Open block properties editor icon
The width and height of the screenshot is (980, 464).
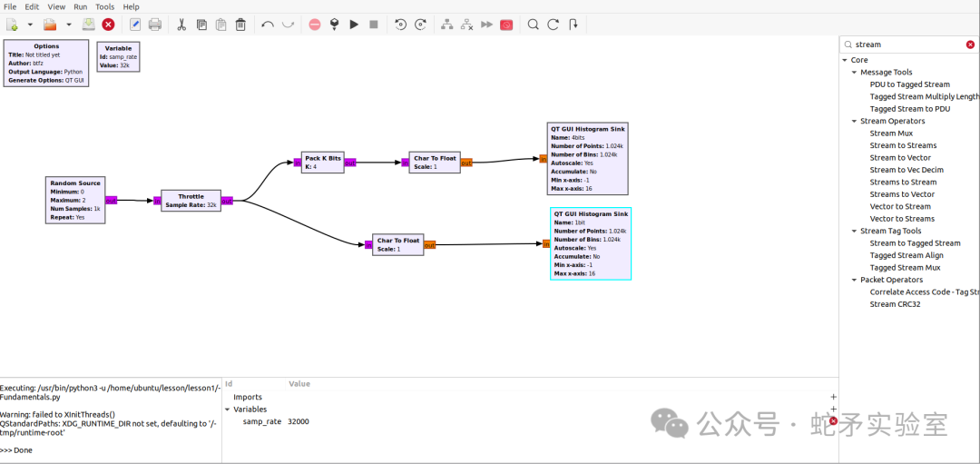coord(135,25)
